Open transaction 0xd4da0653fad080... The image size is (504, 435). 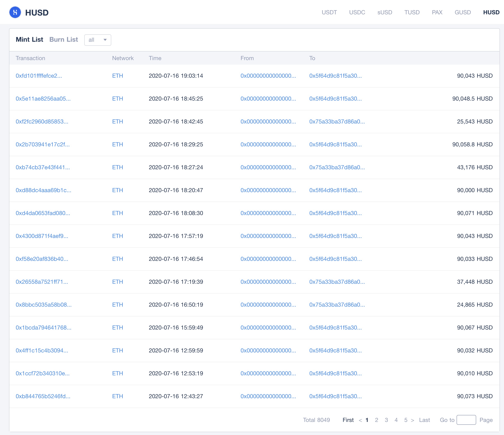[x=43, y=213]
